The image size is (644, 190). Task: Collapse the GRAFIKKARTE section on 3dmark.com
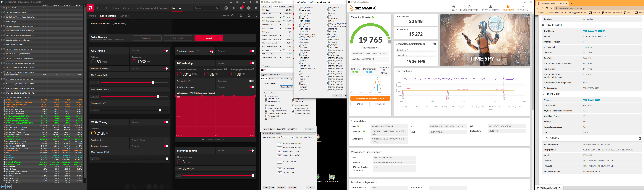(x=640, y=25)
